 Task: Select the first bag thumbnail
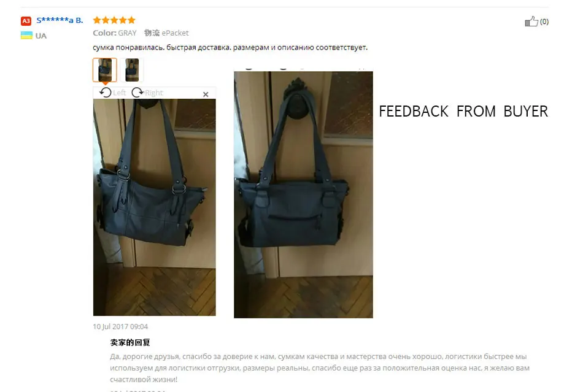click(105, 70)
